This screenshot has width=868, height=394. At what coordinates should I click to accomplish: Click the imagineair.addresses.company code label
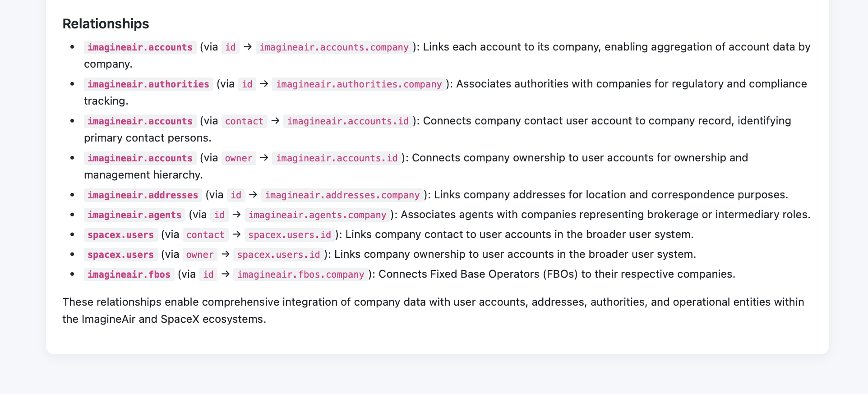pos(342,195)
